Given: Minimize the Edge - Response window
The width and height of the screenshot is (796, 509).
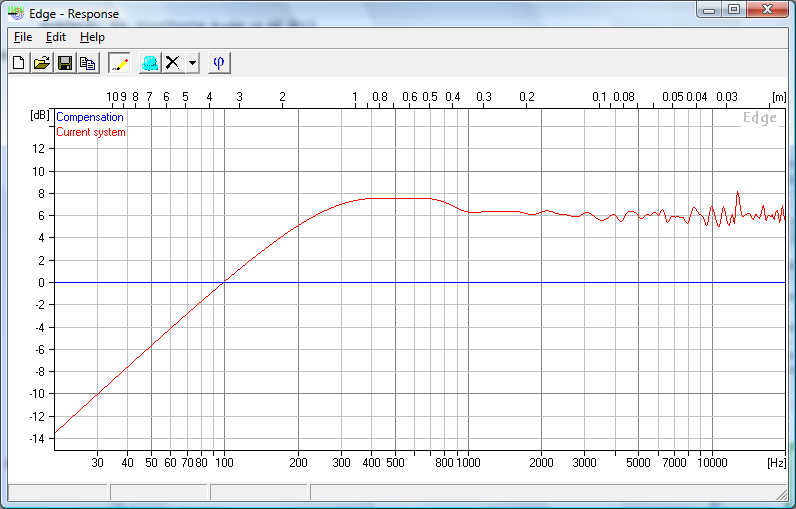Looking at the screenshot, I should click(709, 10).
